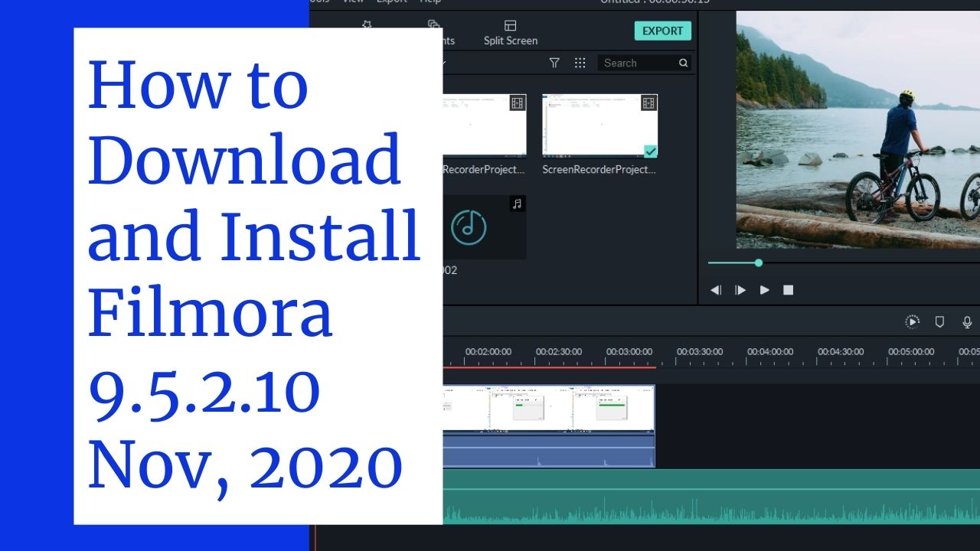This screenshot has width=980, height=551.
Task: Open the Split Screen tab
Action: click(511, 33)
